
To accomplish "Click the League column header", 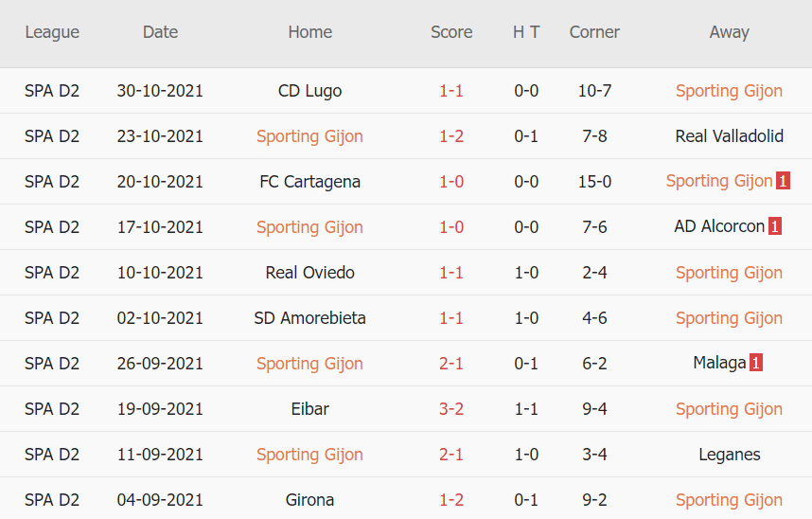I will (x=52, y=32).
